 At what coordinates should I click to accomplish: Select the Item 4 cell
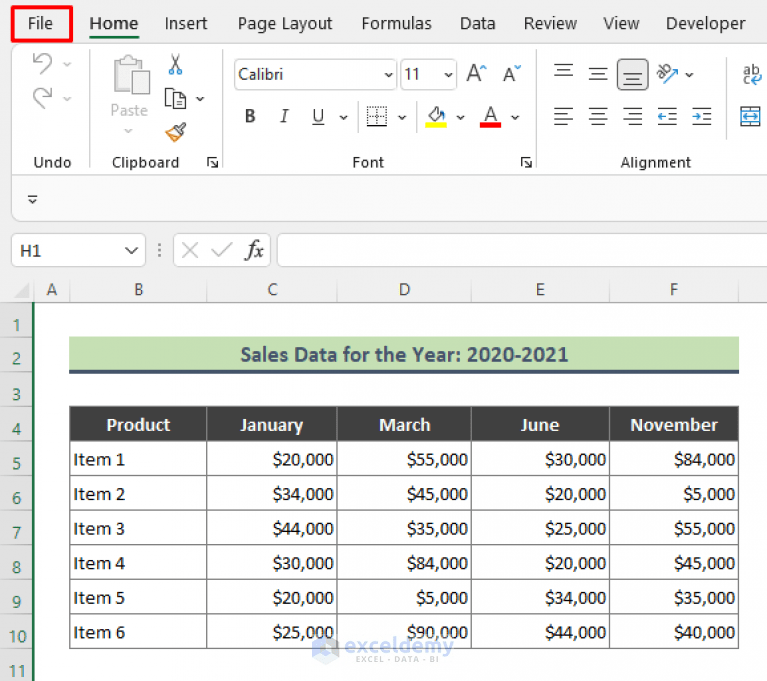[138, 563]
